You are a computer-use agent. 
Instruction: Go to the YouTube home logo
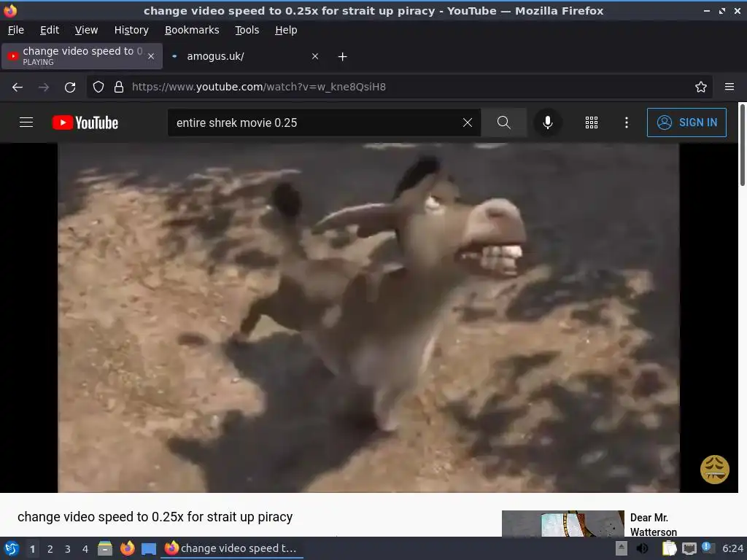click(x=85, y=122)
